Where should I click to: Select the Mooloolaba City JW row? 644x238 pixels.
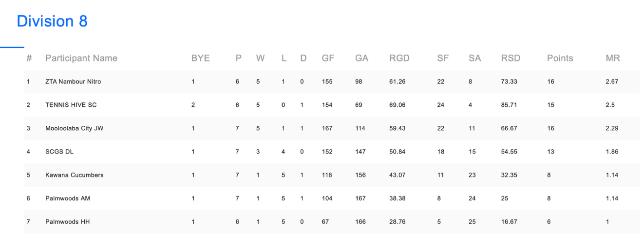click(x=332, y=128)
